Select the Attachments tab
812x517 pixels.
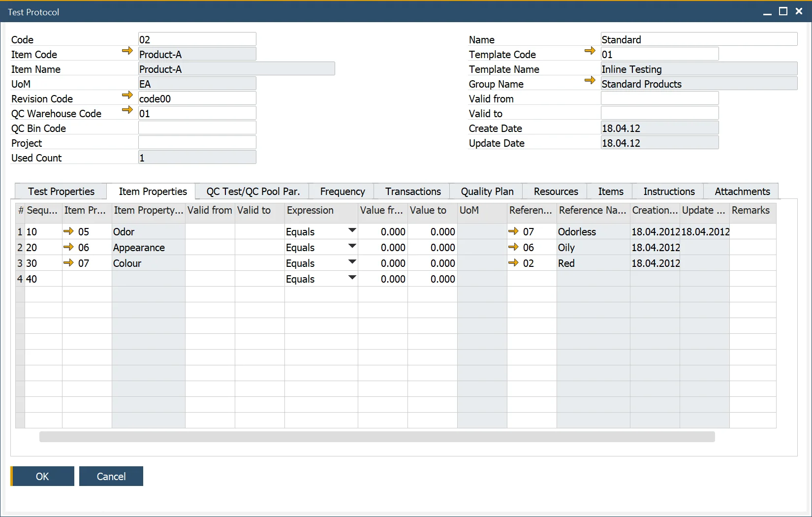point(742,192)
